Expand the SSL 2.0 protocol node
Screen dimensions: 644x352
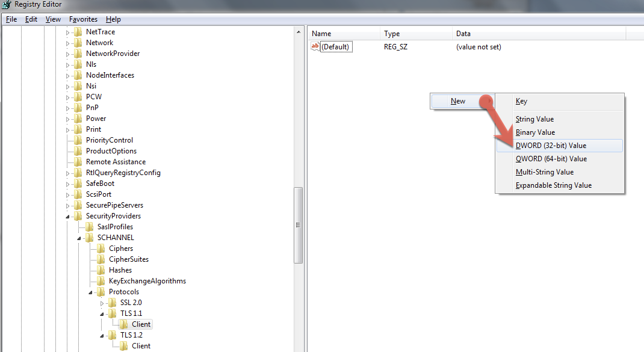click(x=102, y=303)
